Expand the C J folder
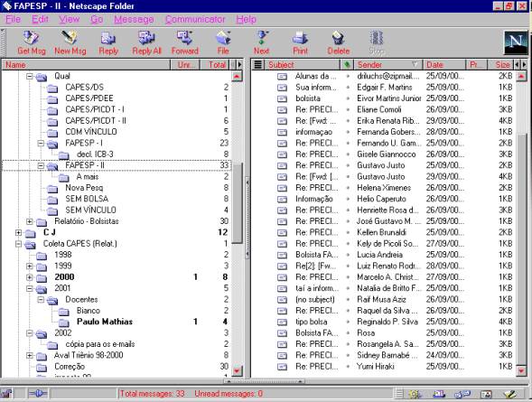The height and width of the screenshot is (402, 532). [19, 232]
